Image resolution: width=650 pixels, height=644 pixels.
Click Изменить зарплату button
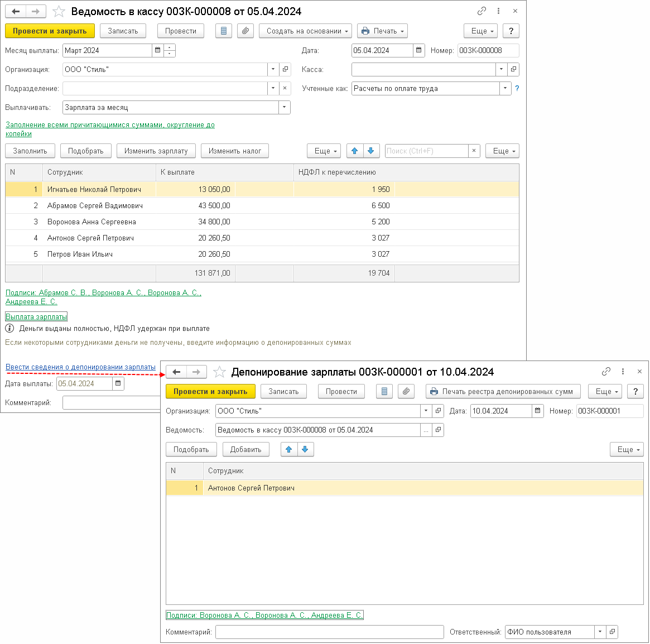pos(156,151)
